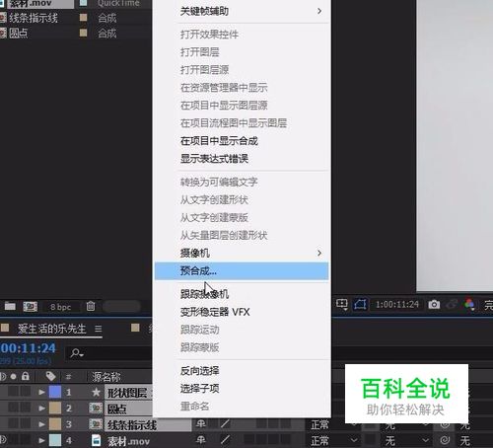Toggle solo switch for layer 1 形状图层
The width and height of the screenshot is (493, 448).
pos(13,392)
